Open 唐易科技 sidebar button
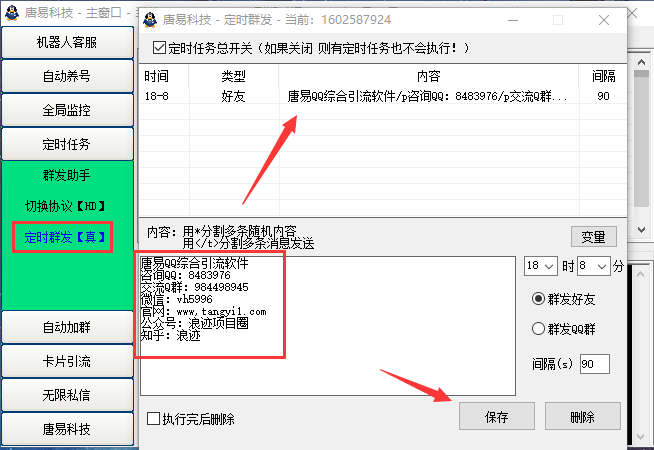 (x=67, y=429)
